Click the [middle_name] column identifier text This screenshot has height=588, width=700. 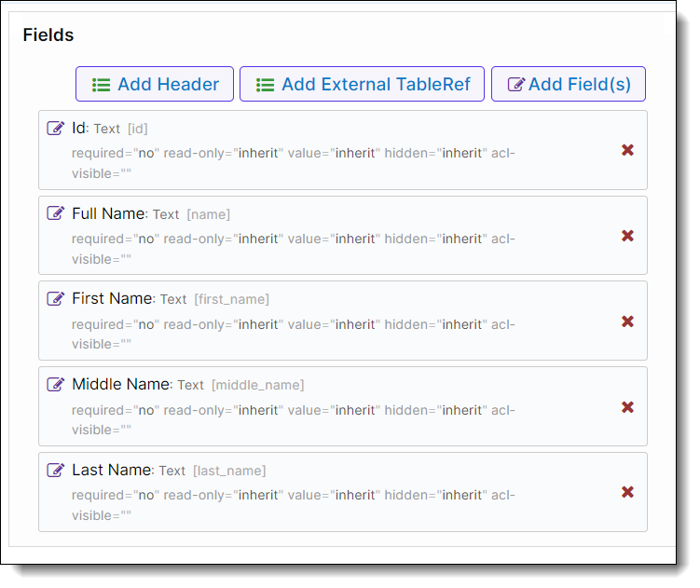pos(257,385)
